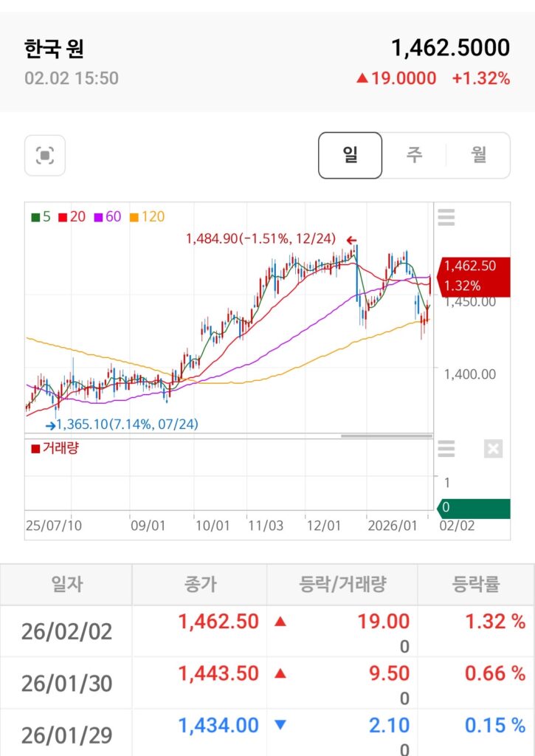Viewport: 535px width, 756px height.
Task: Switch to weekly 주 chart tab
Action: [x=414, y=155]
